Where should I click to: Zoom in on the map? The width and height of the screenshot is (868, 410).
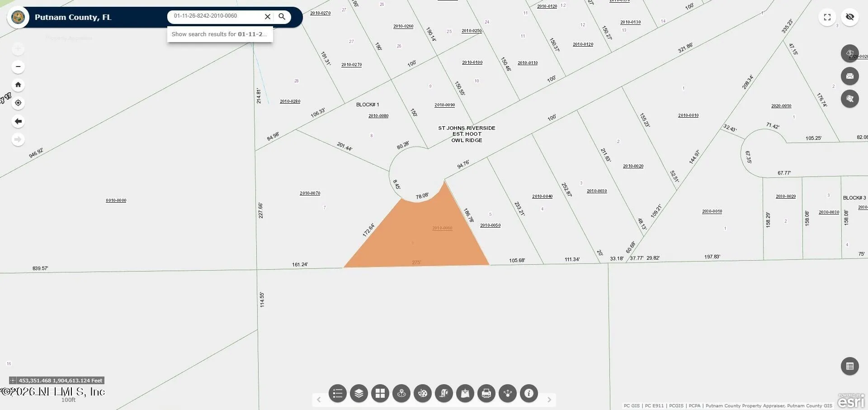18,49
